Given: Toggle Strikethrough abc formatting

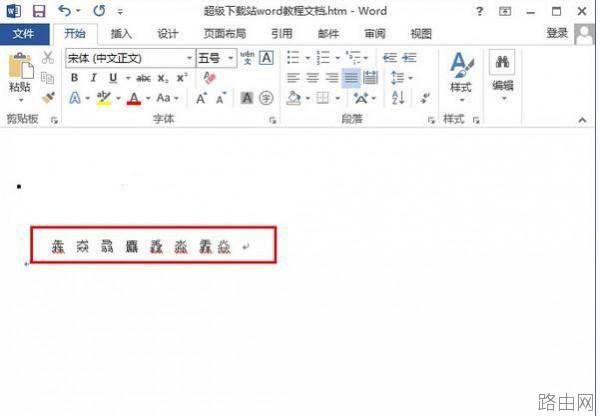Looking at the screenshot, I should 143,78.
